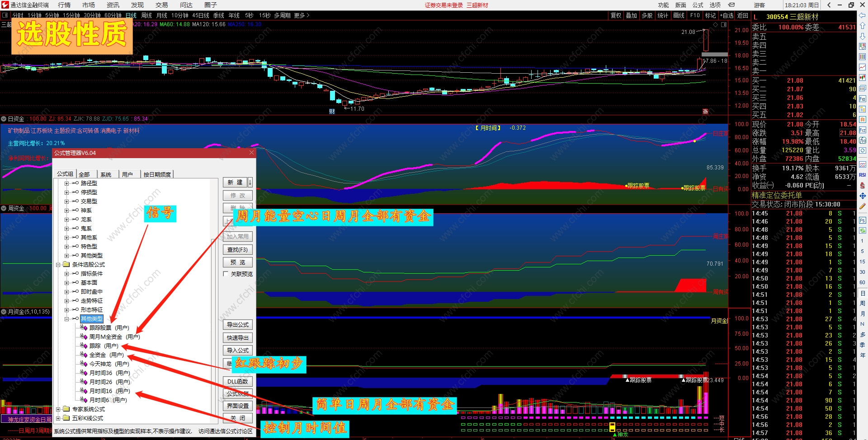Image resolution: width=868 pixels, height=440 pixels.
Task: Click the blue four-way arrows icon
Action: coord(863,196)
